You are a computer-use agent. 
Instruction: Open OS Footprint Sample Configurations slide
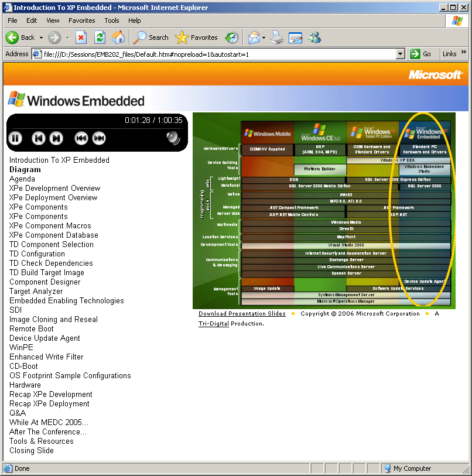70,376
